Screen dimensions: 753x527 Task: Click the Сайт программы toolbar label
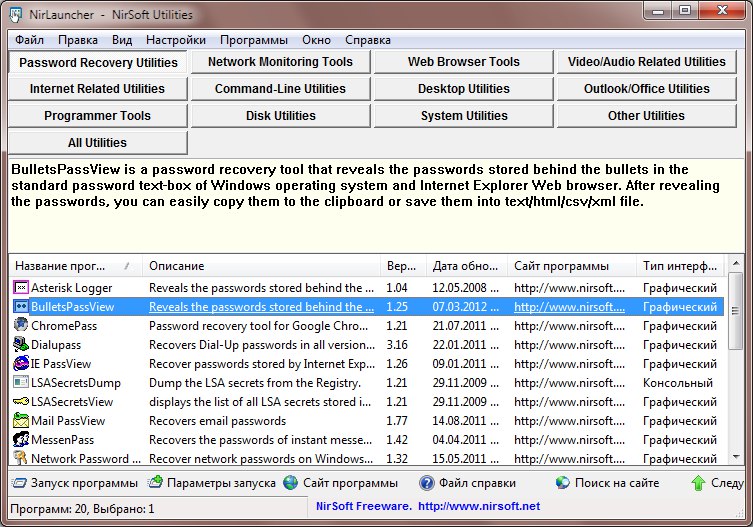(351, 483)
